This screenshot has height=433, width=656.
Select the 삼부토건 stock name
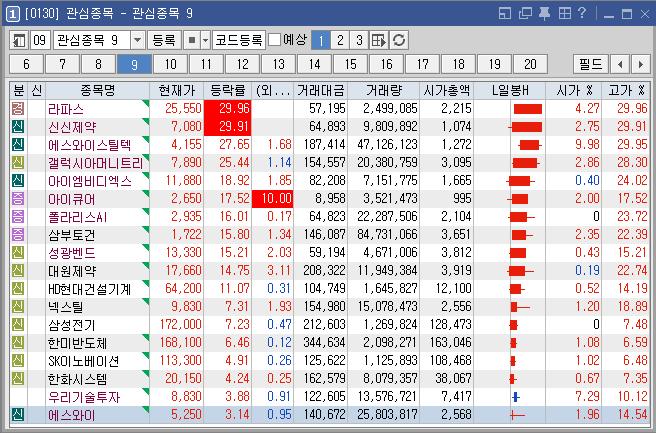click(x=72, y=235)
